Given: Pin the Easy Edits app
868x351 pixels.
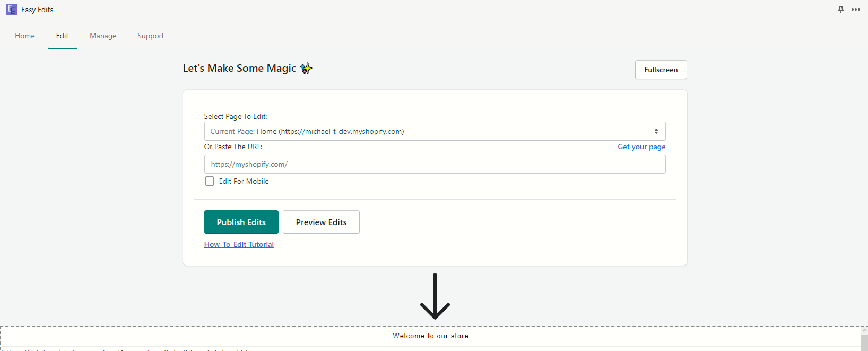Looking at the screenshot, I should (841, 10).
